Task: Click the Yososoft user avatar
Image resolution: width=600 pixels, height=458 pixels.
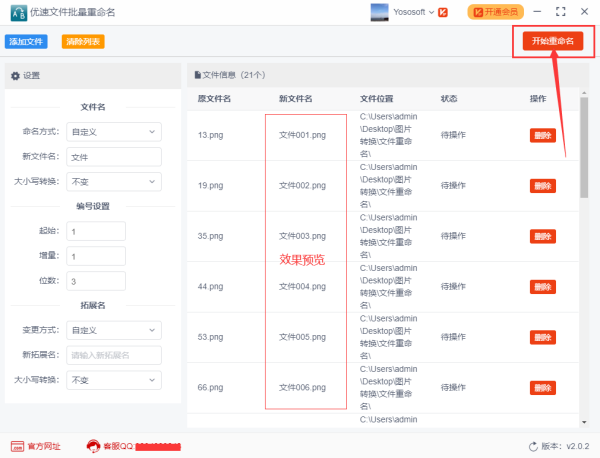Action: pyautogui.click(x=380, y=12)
